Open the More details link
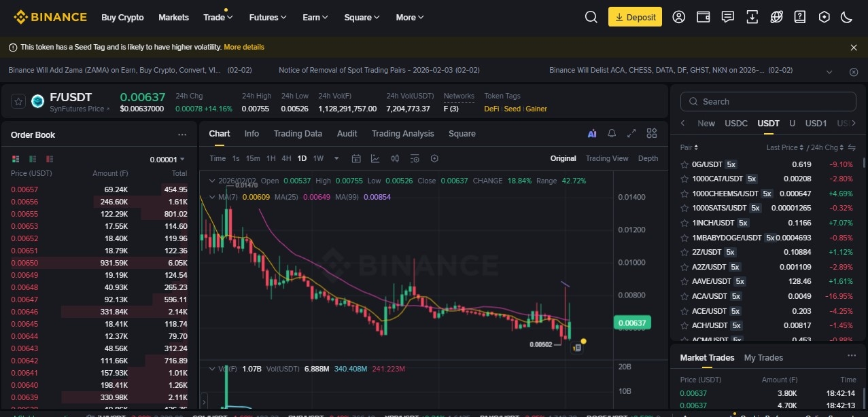The width and height of the screenshot is (868, 417). (244, 48)
